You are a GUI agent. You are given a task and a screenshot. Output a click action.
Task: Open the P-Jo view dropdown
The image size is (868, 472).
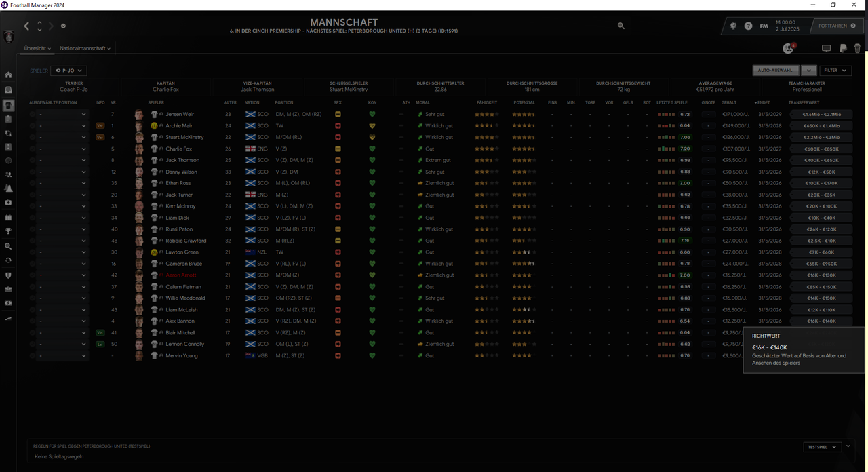68,71
